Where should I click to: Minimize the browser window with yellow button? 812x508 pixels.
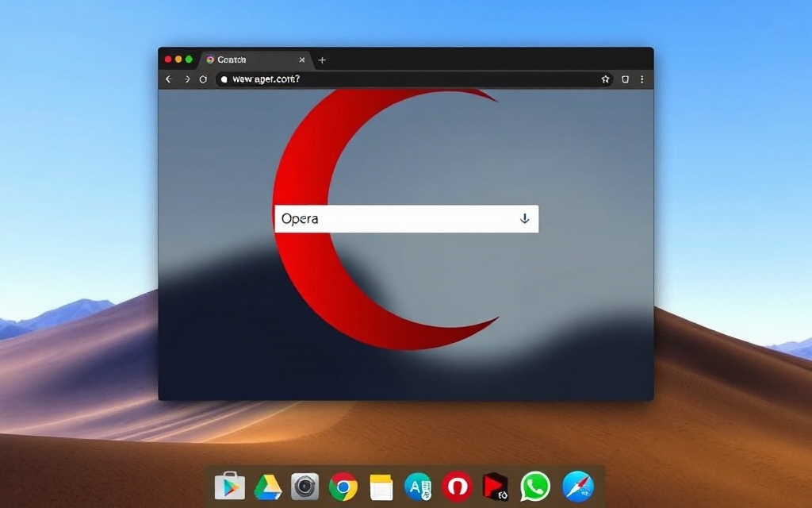[178, 60]
